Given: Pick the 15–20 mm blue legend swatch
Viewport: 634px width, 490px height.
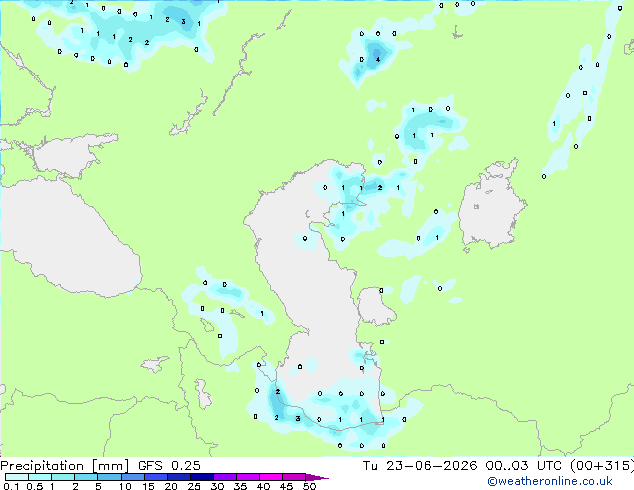Looking at the screenshot, I should (x=156, y=477).
